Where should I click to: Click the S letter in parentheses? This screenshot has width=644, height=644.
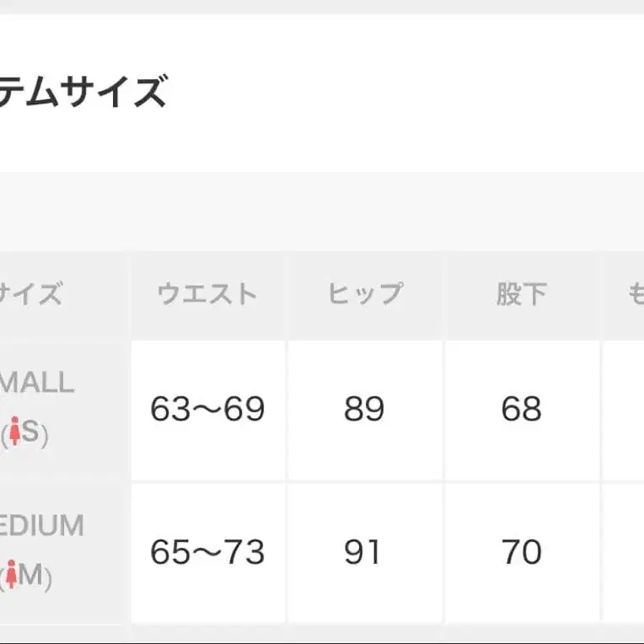[x=30, y=435]
